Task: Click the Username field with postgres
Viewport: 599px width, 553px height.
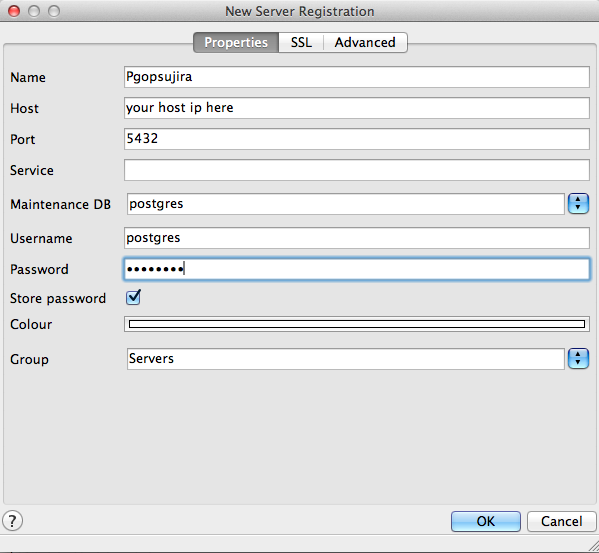Action: tap(357, 238)
